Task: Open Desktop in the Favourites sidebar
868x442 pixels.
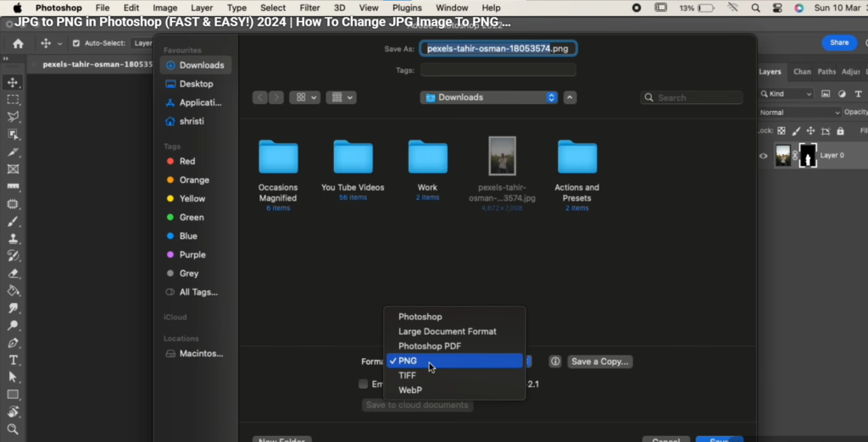Action: pos(196,84)
